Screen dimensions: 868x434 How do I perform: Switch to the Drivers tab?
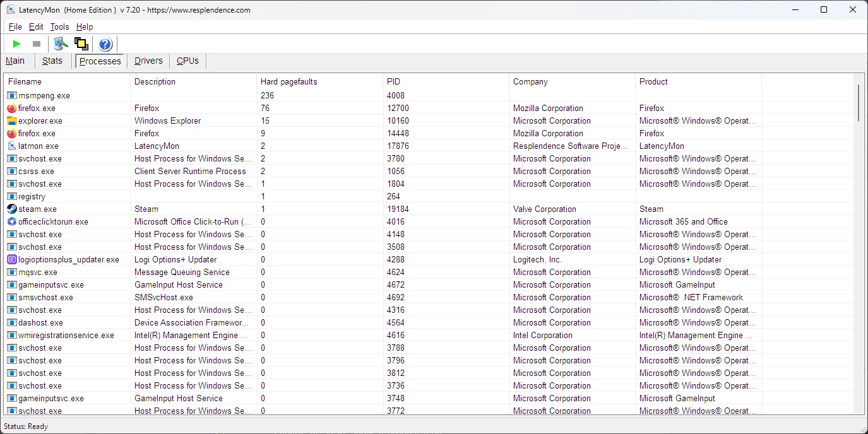(x=149, y=61)
